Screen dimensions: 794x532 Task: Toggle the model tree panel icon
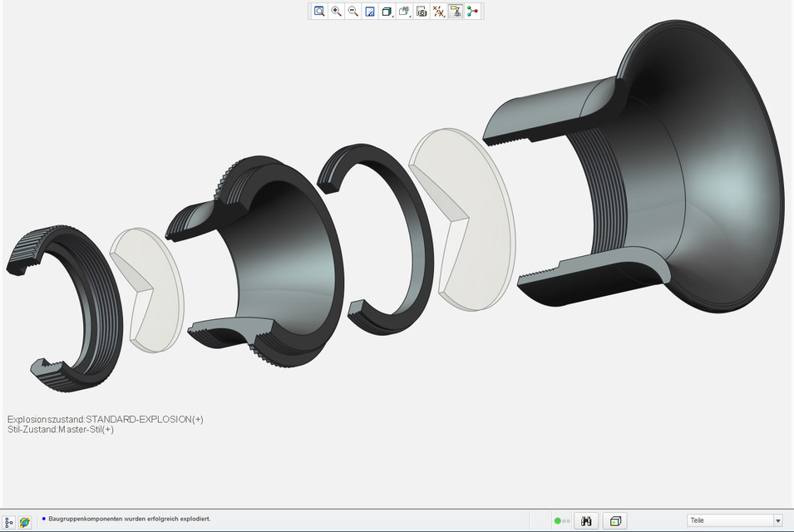click(9, 522)
